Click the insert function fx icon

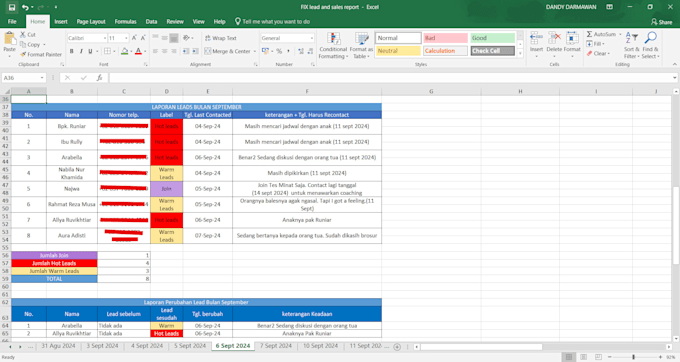click(99, 78)
